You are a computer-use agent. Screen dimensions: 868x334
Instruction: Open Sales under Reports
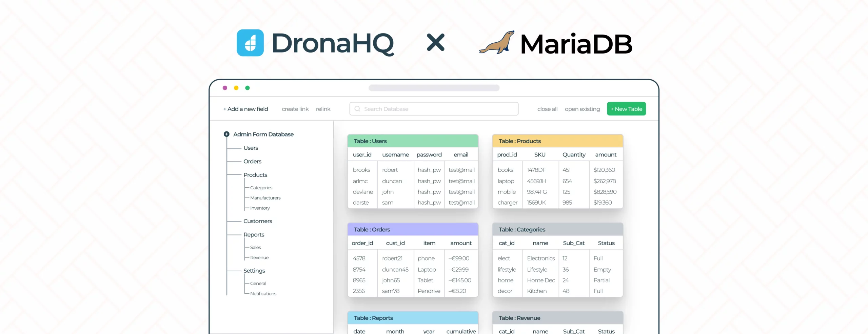tap(255, 247)
